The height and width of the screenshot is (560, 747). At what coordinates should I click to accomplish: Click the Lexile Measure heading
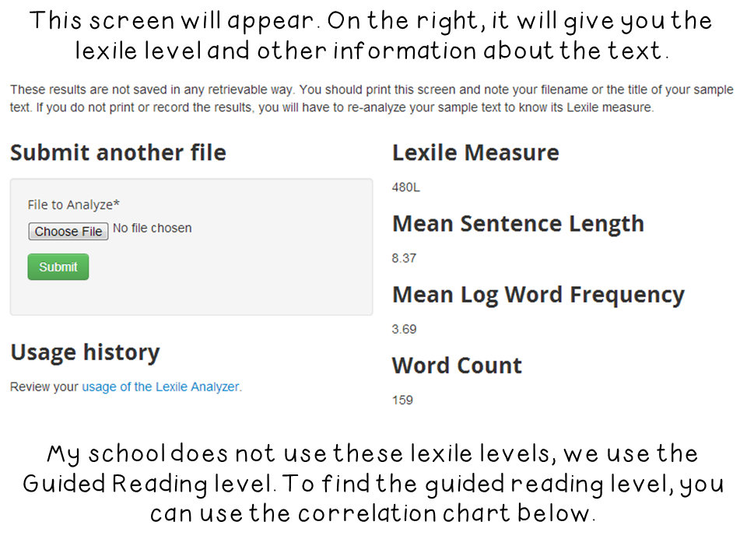(475, 153)
